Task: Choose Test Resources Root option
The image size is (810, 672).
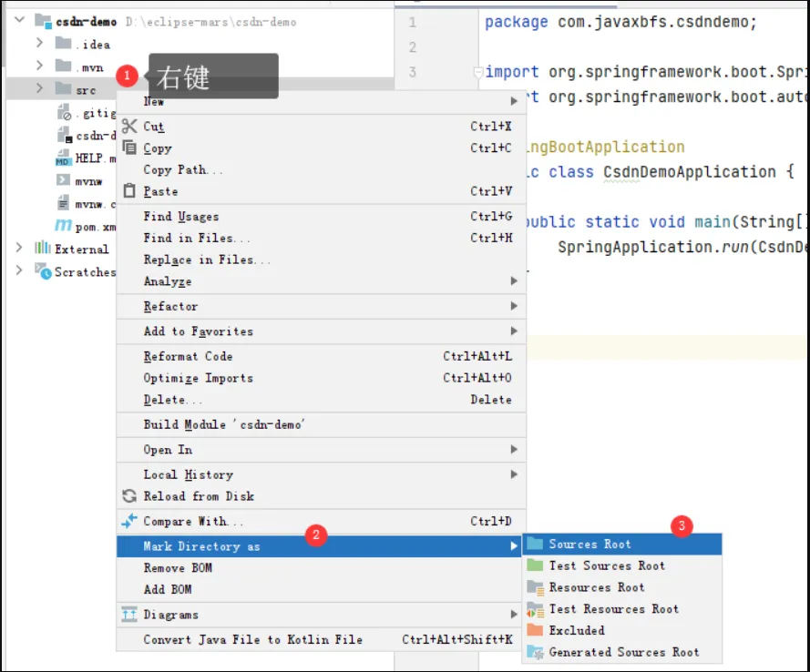Action: (x=622, y=609)
